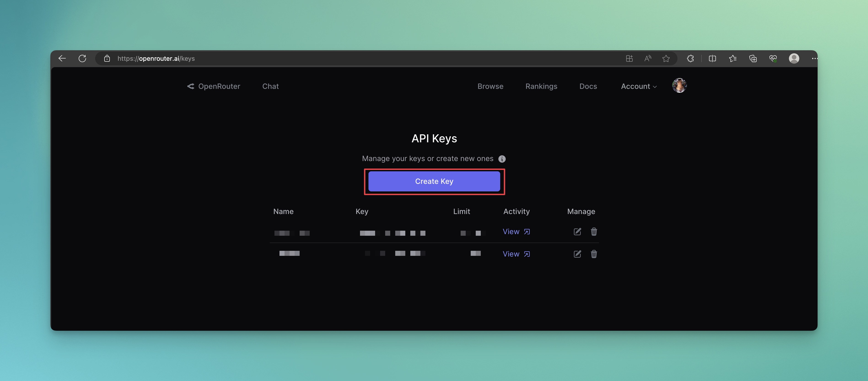Screen dimensions: 868x381
Task: Open browser extensions puzzle icon
Action: 690,58
